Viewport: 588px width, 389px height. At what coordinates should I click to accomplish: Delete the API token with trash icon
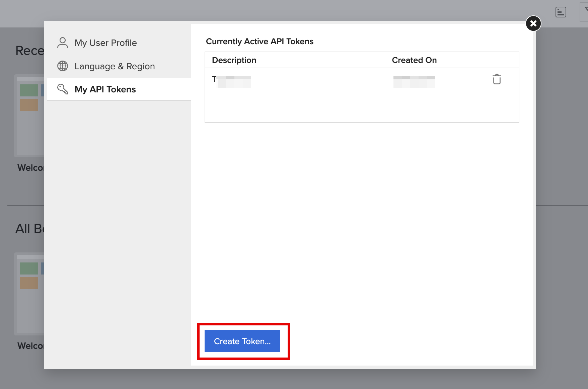click(497, 79)
